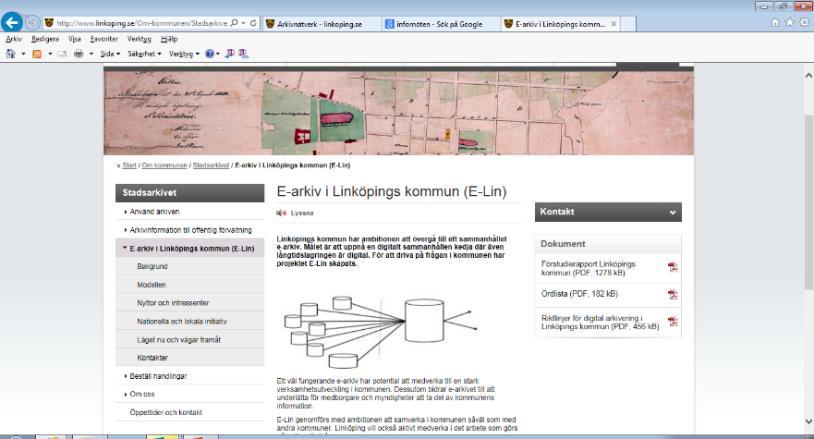Click the search magnifier in address bar
This screenshot has height=439, width=814.
click(x=234, y=23)
